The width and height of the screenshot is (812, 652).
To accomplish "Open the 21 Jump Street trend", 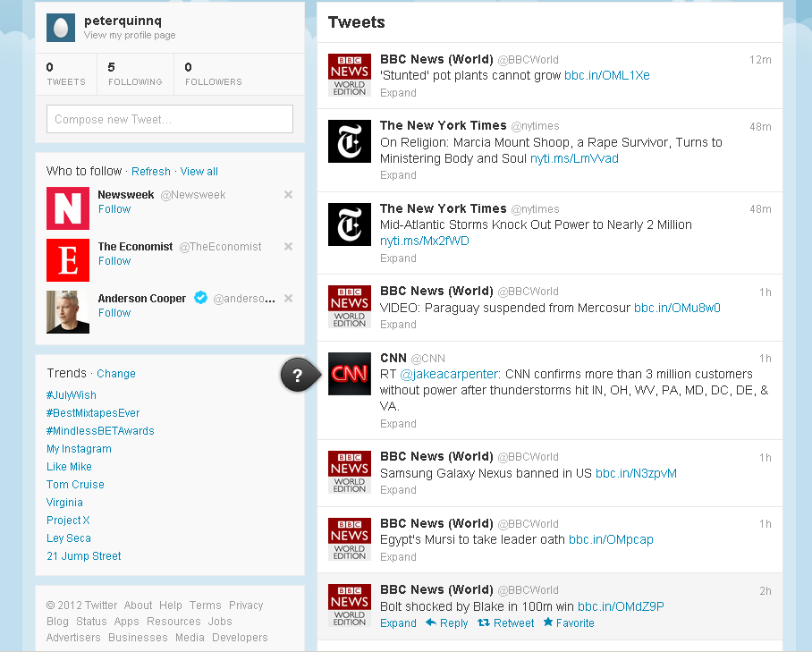I will pos(84,556).
